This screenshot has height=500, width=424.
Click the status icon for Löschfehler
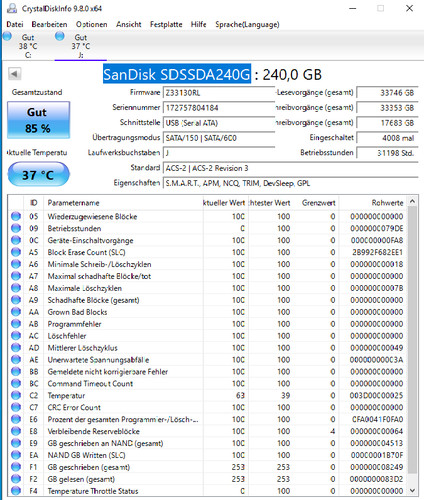pos(16,336)
